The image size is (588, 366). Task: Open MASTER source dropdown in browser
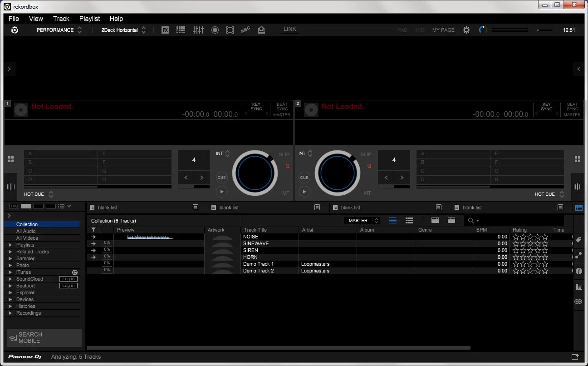tap(362, 221)
